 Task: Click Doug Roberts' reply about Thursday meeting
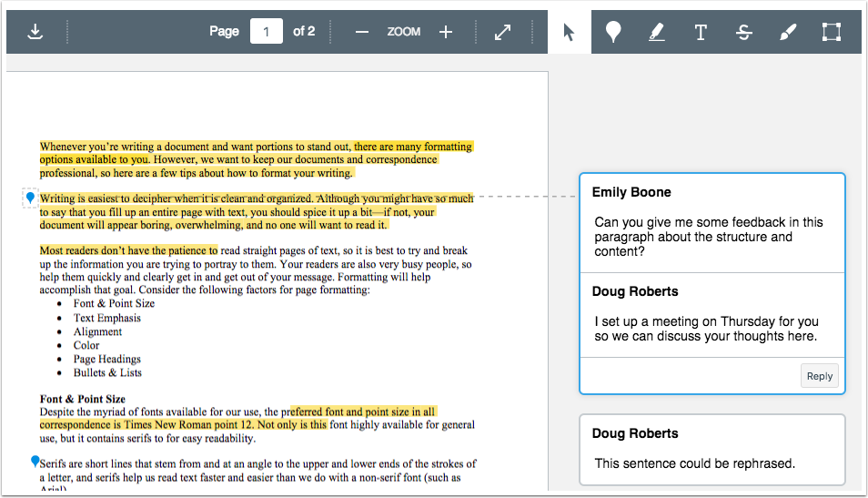712,315
